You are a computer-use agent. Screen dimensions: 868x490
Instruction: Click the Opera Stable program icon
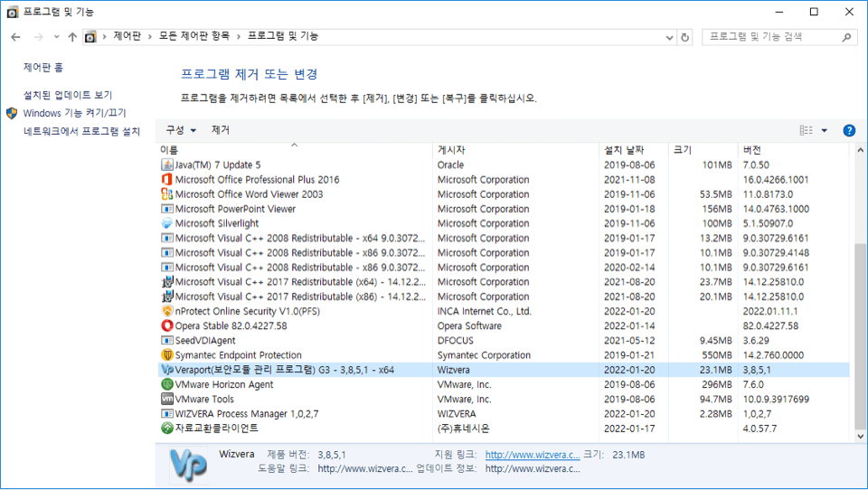coord(166,325)
